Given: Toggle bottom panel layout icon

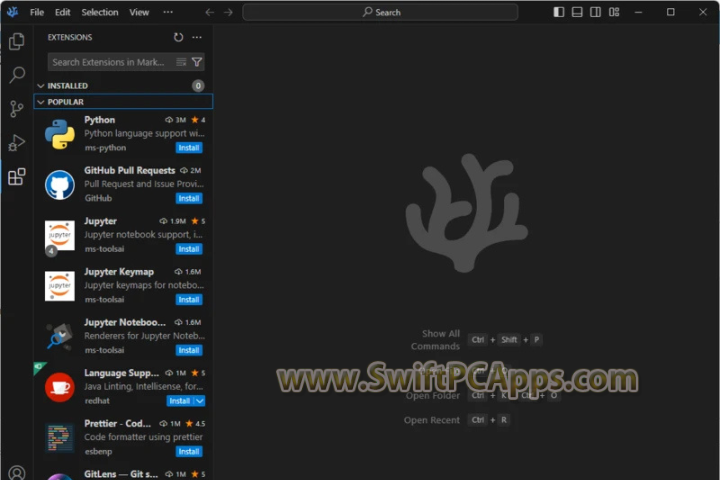Looking at the screenshot, I should click(x=577, y=12).
